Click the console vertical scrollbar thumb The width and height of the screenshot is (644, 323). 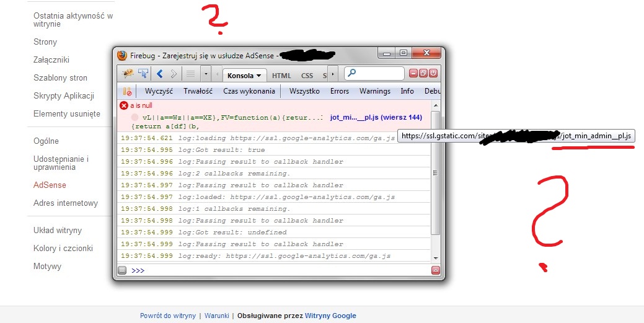[x=435, y=173]
